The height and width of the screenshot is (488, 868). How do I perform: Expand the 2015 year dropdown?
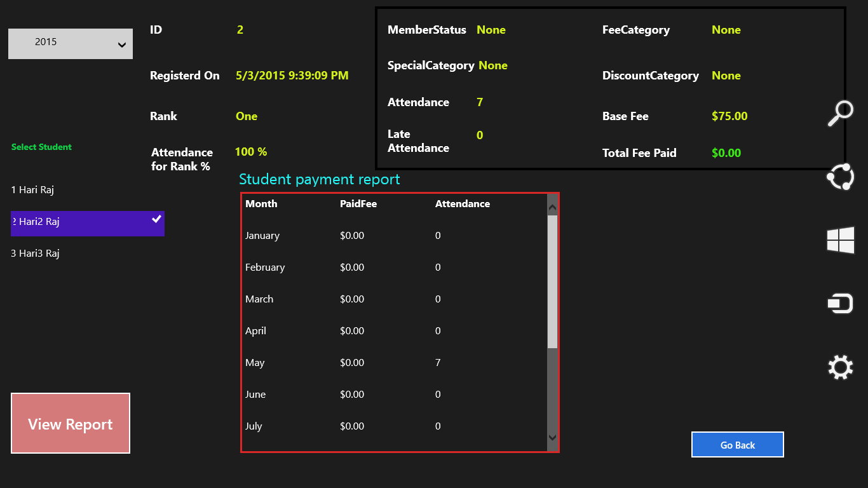click(x=70, y=43)
